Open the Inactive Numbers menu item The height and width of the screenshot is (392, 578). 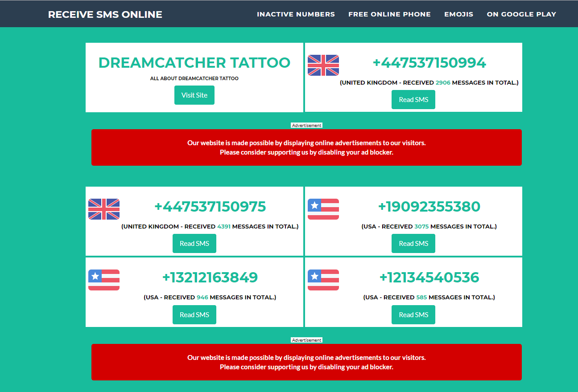point(296,14)
